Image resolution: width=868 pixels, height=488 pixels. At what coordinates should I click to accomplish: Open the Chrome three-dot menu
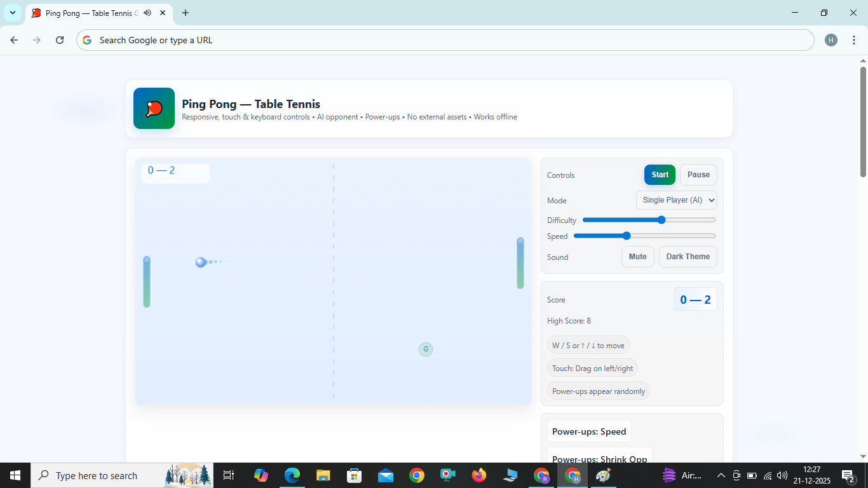click(x=853, y=40)
